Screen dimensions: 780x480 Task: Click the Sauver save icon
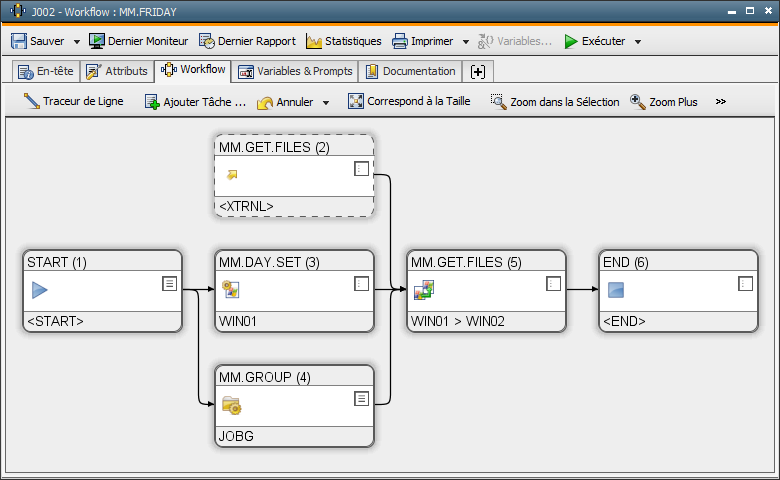(x=19, y=41)
